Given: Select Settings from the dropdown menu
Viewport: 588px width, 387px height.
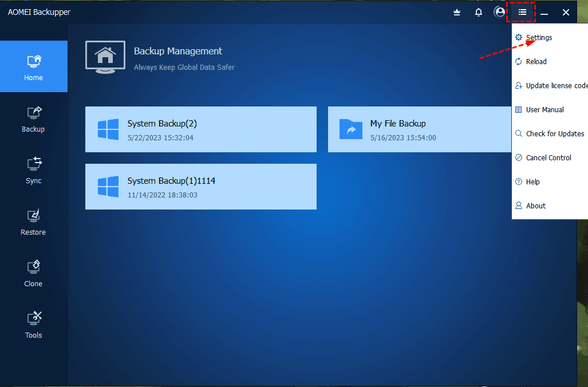Looking at the screenshot, I should click(x=539, y=38).
